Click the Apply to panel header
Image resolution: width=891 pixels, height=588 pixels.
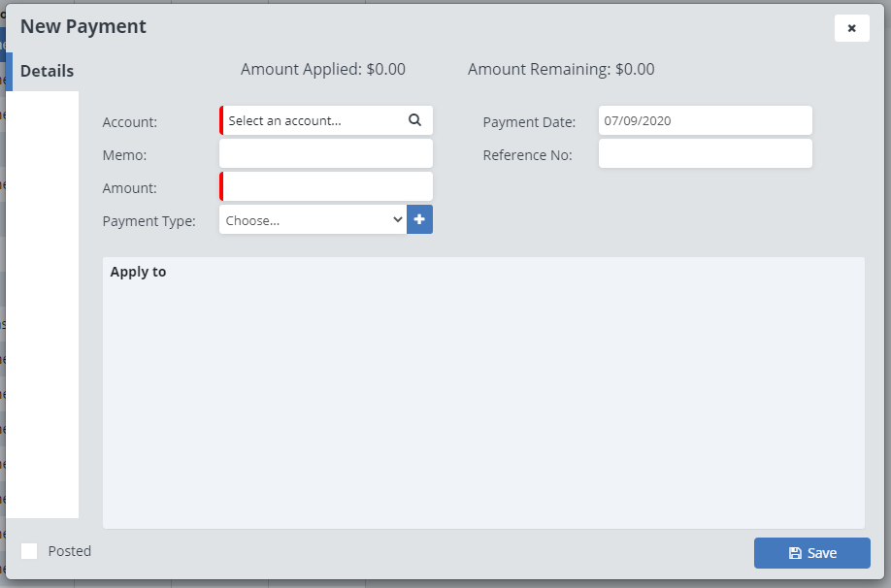click(x=140, y=272)
